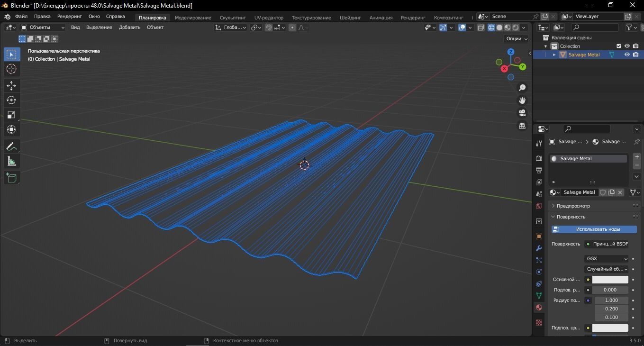Open the Правка menu

point(42,17)
